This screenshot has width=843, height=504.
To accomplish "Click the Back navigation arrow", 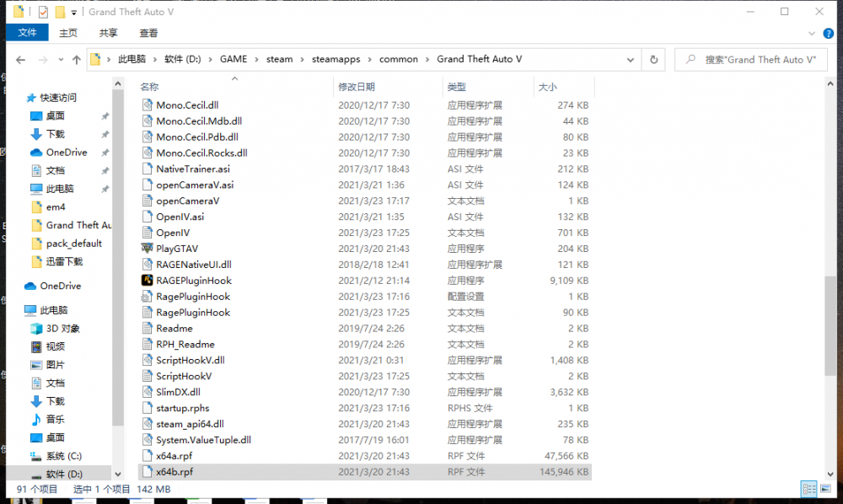I will [x=20, y=60].
